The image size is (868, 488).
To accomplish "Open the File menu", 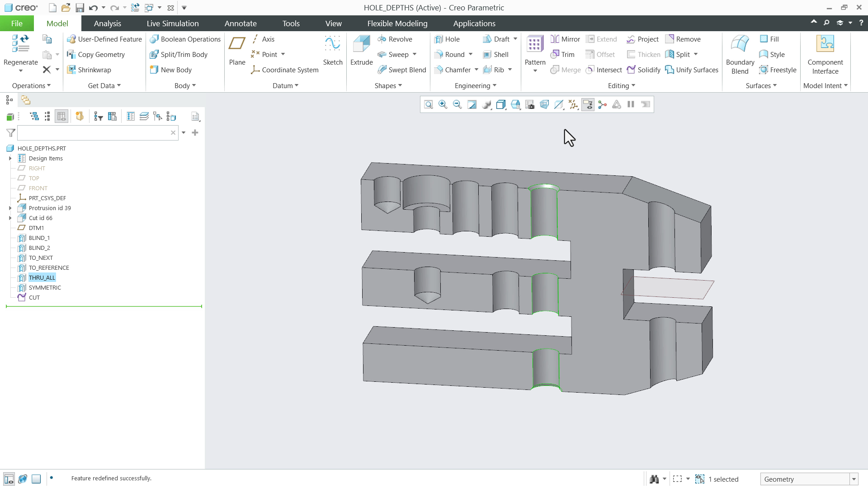I will 16,23.
